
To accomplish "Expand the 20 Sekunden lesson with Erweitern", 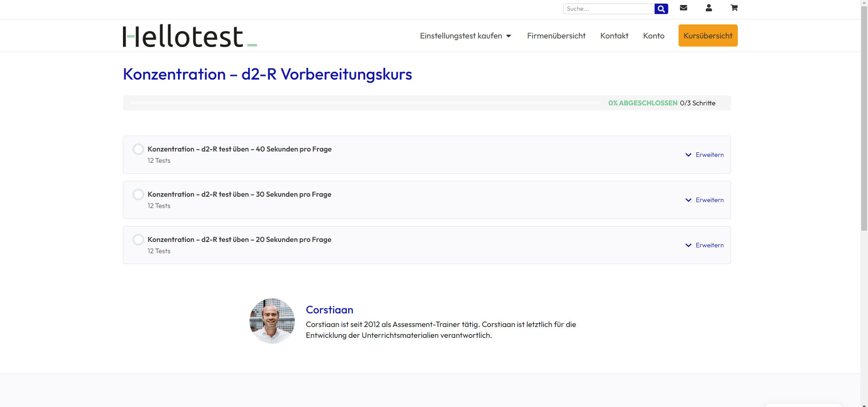I will pyautogui.click(x=704, y=245).
